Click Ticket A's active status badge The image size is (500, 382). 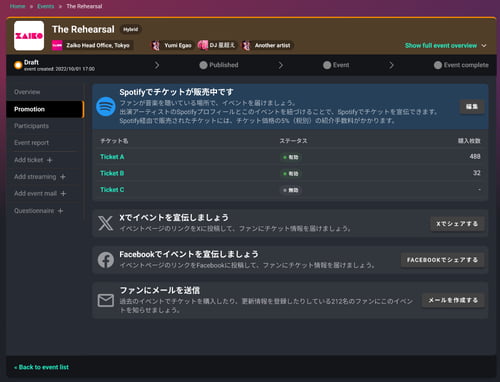tap(291, 157)
